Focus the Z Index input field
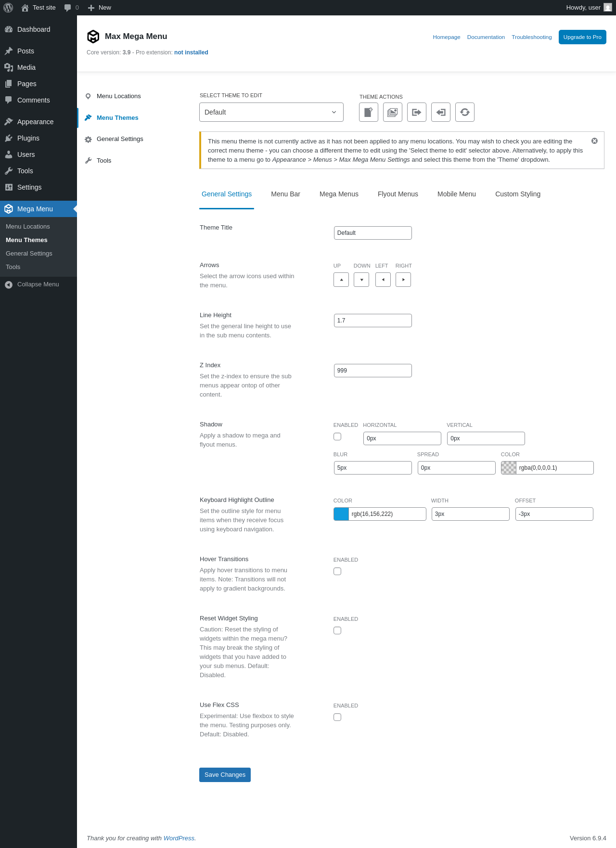616x848 pixels. point(373,371)
